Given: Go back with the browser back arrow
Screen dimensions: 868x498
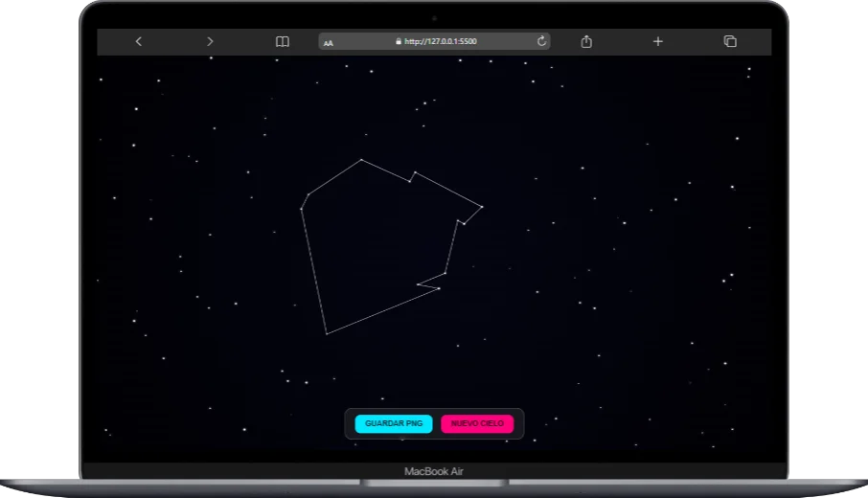Looking at the screenshot, I should (x=139, y=41).
